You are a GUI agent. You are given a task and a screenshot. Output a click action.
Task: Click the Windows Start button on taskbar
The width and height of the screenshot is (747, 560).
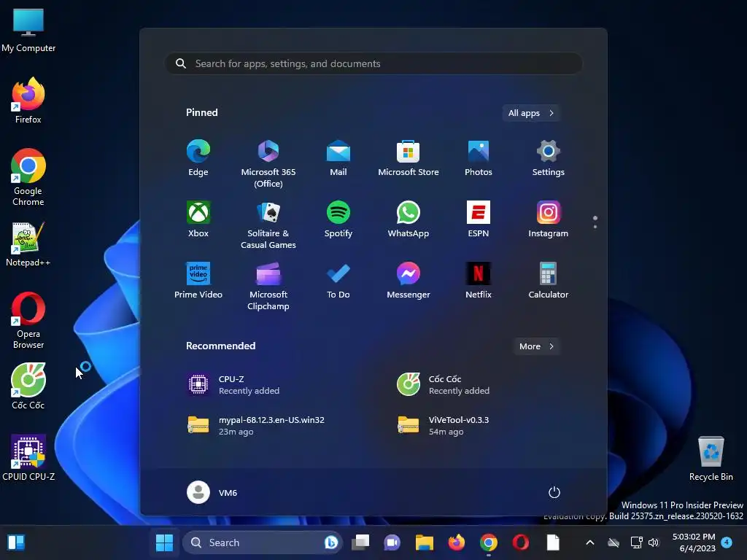tap(164, 542)
